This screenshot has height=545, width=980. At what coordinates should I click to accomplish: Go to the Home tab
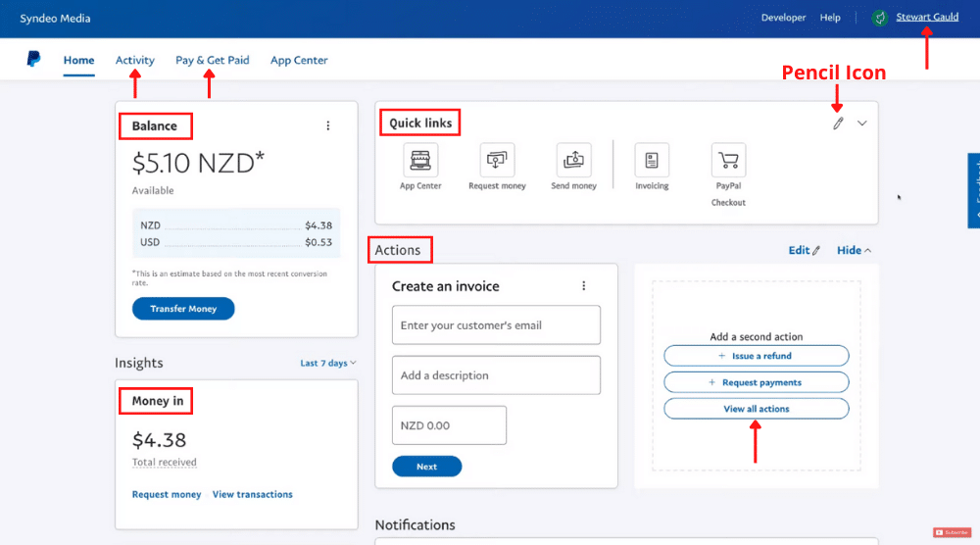point(78,60)
